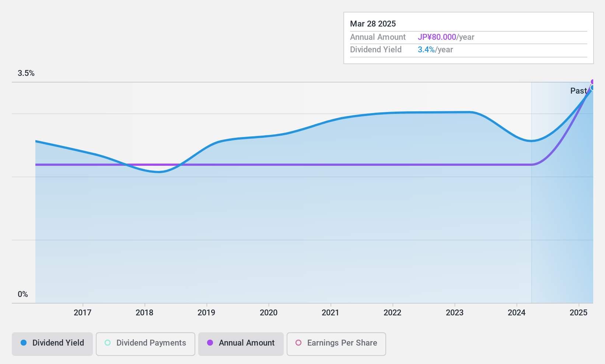Click the 2017 x-axis label
605x364 pixels.
[x=83, y=312]
